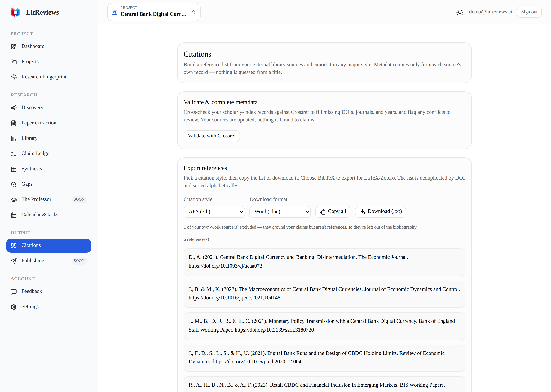Select Gaps in the sidebar
Viewport: 551px width, 392px height.
49,184
